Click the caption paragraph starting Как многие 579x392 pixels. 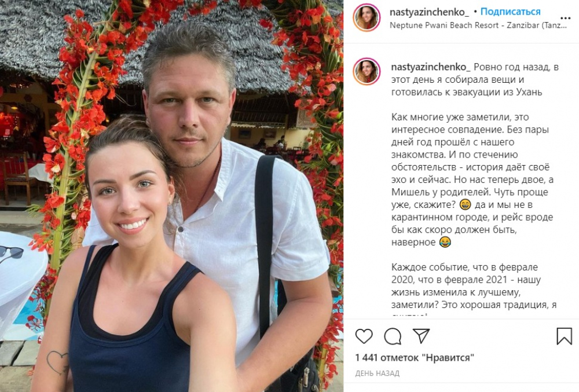pos(472,179)
